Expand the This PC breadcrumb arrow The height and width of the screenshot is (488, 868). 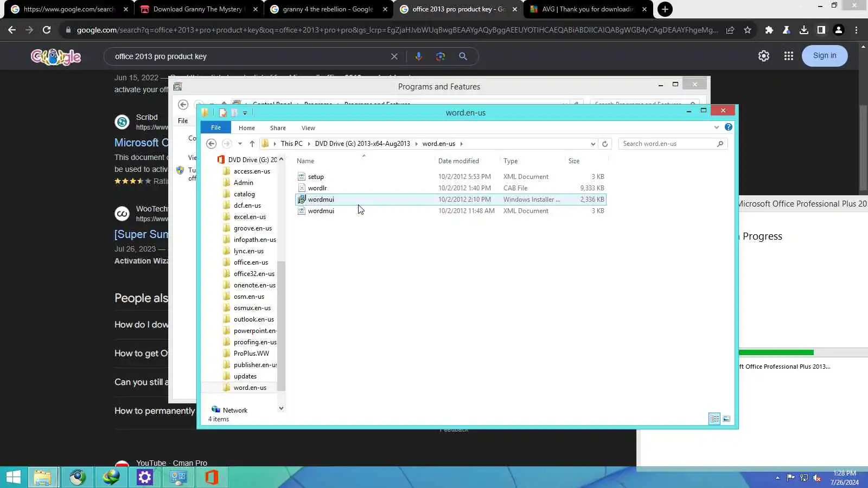coord(309,144)
